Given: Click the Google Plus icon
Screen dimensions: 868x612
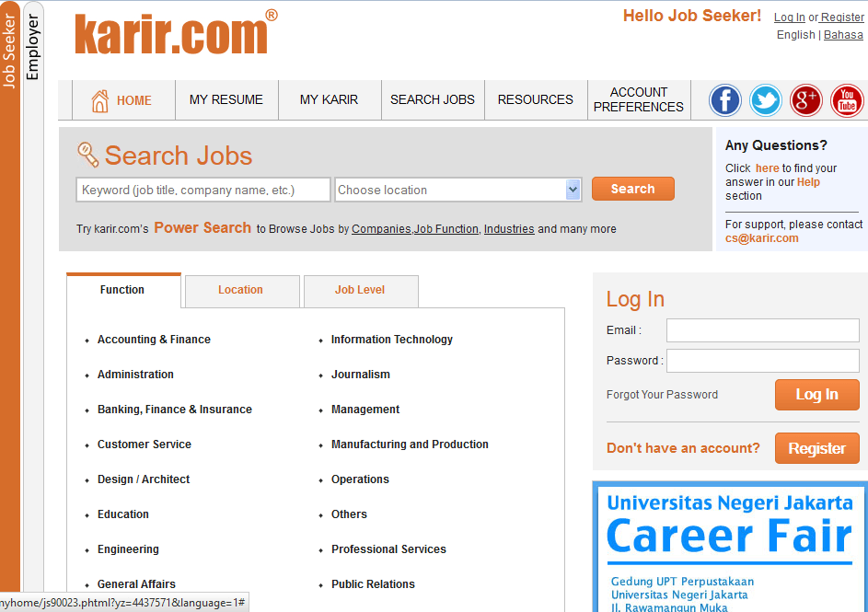Looking at the screenshot, I should tap(806, 100).
